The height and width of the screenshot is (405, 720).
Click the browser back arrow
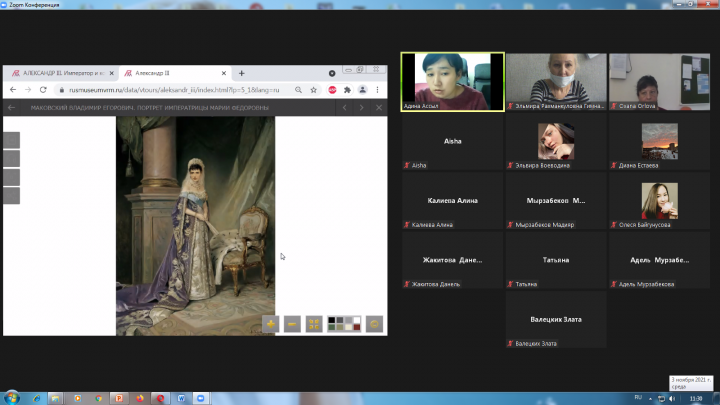[x=13, y=90]
